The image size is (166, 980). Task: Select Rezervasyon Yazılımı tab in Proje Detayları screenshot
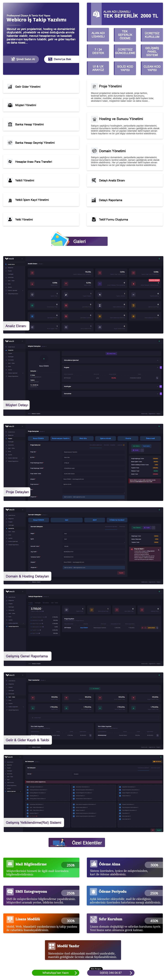(61, 438)
